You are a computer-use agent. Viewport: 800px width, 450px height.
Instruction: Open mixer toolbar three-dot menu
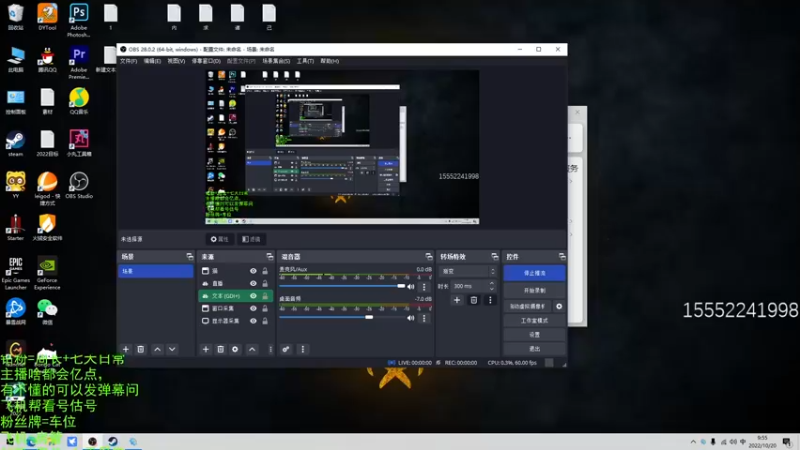303,349
